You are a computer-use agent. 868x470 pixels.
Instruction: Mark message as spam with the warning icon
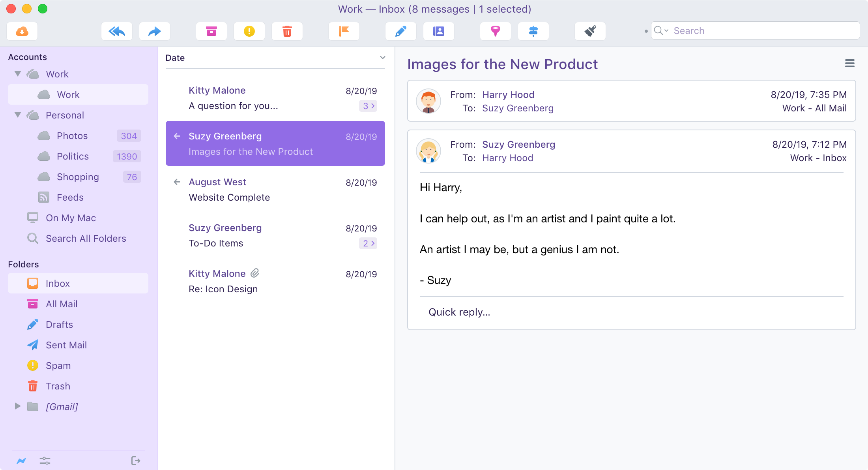coord(249,31)
